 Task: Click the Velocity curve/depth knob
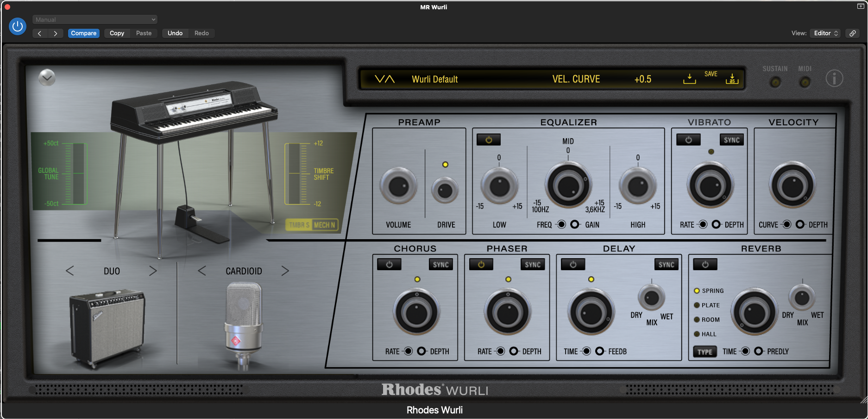click(793, 185)
